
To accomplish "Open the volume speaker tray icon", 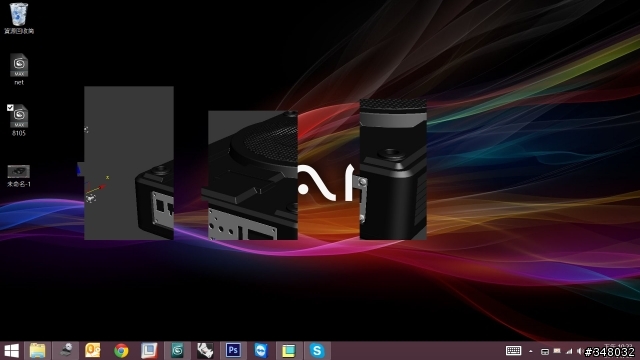I will click(580, 351).
